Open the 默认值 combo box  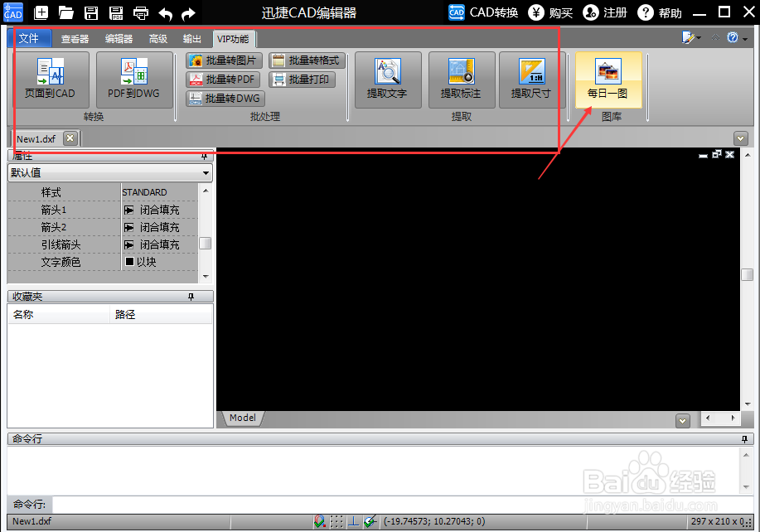click(110, 173)
